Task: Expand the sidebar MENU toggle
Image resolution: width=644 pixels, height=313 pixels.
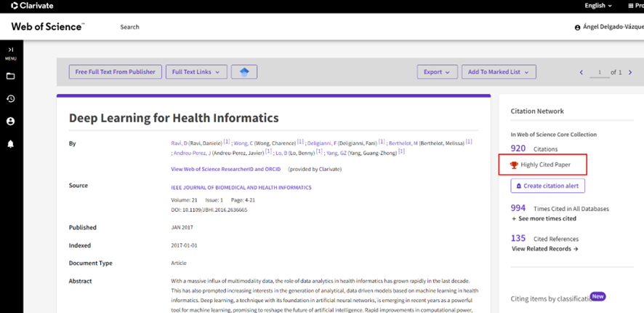Action: 11,53
